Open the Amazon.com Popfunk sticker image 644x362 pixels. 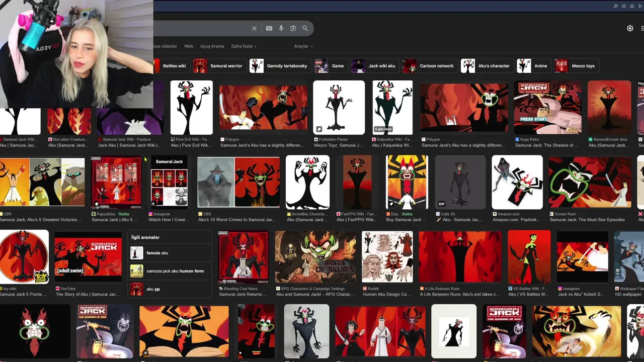pyautogui.click(x=517, y=182)
